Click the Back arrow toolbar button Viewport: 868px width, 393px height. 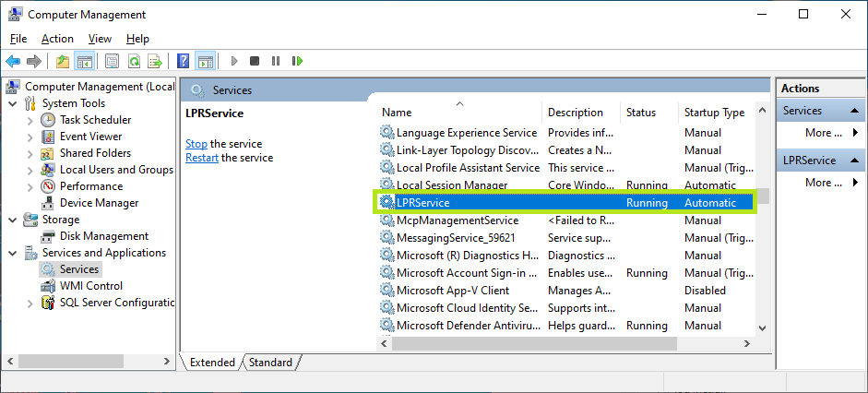[x=13, y=61]
